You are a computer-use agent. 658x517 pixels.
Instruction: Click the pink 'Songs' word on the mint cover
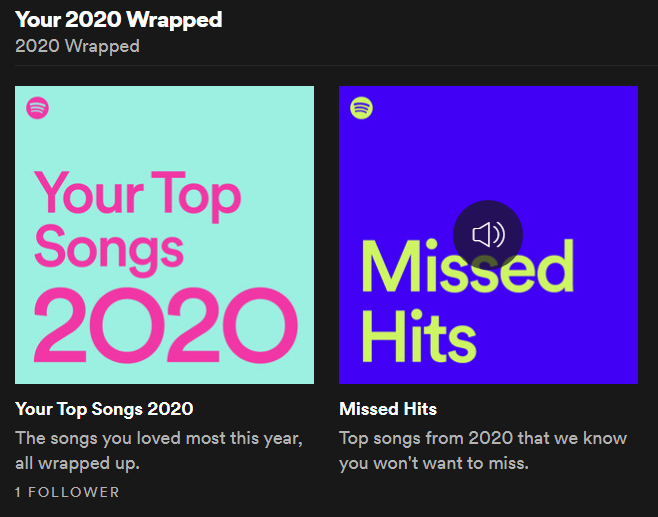[x=109, y=249]
